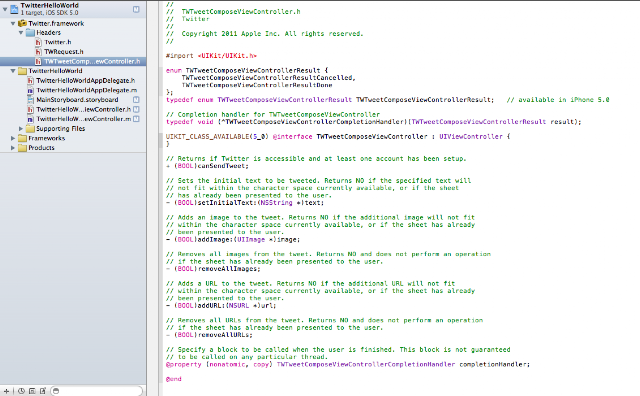Click the TwitterHelloWorld project file icon
640x396 pixels.
click(x=14, y=9)
